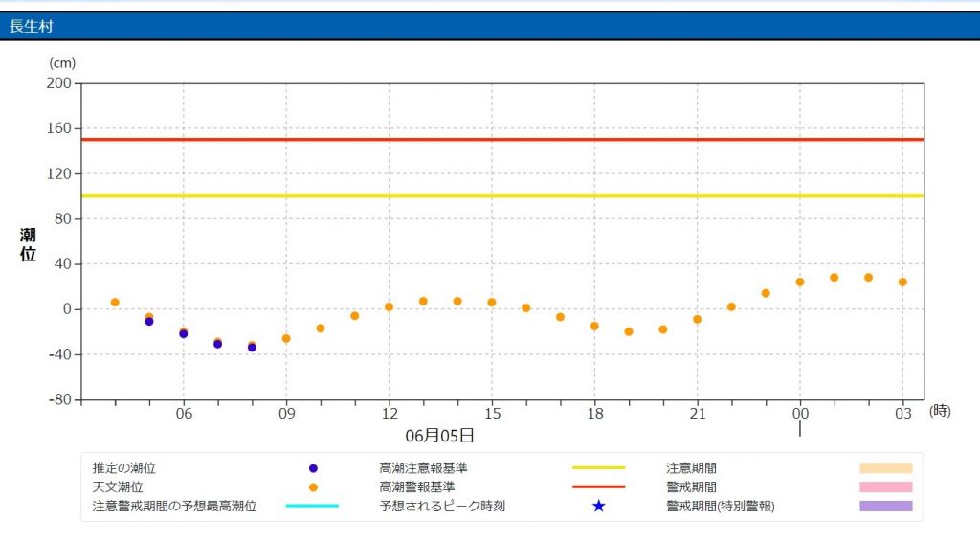Click the 120 value on the y-axis
Screen dimensions: 980x543
pyautogui.click(x=58, y=174)
